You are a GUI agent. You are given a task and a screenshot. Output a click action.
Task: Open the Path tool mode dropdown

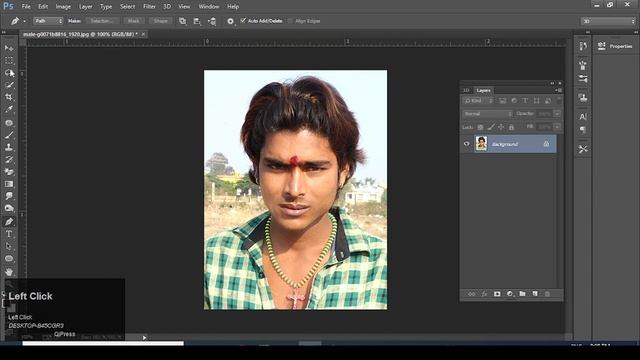click(x=48, y=21)
